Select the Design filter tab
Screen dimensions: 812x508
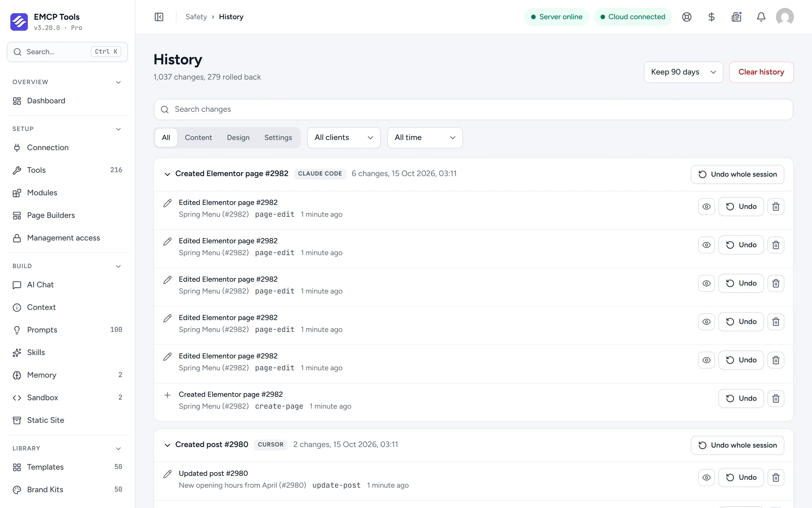238,137
